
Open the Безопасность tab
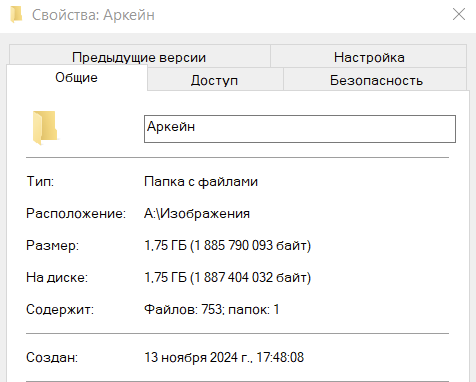[376, 80]
